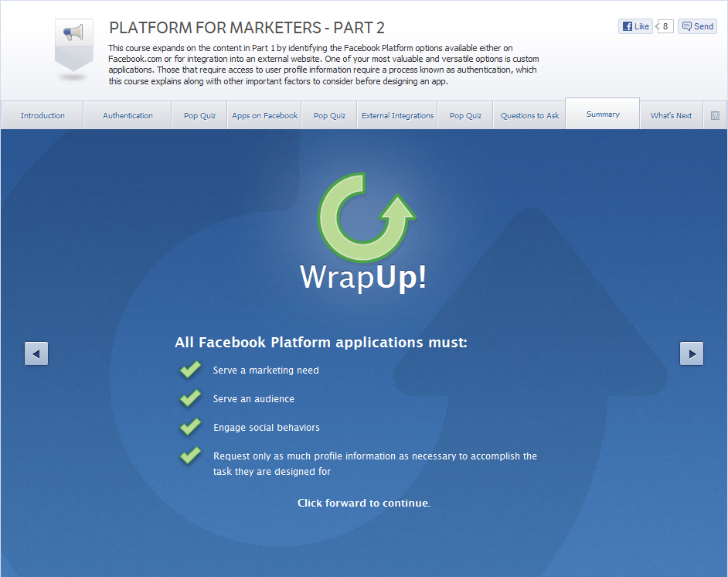The image size is (728, 577).
Task: Click the course description paragraph
Action: [x=324, y=64]
